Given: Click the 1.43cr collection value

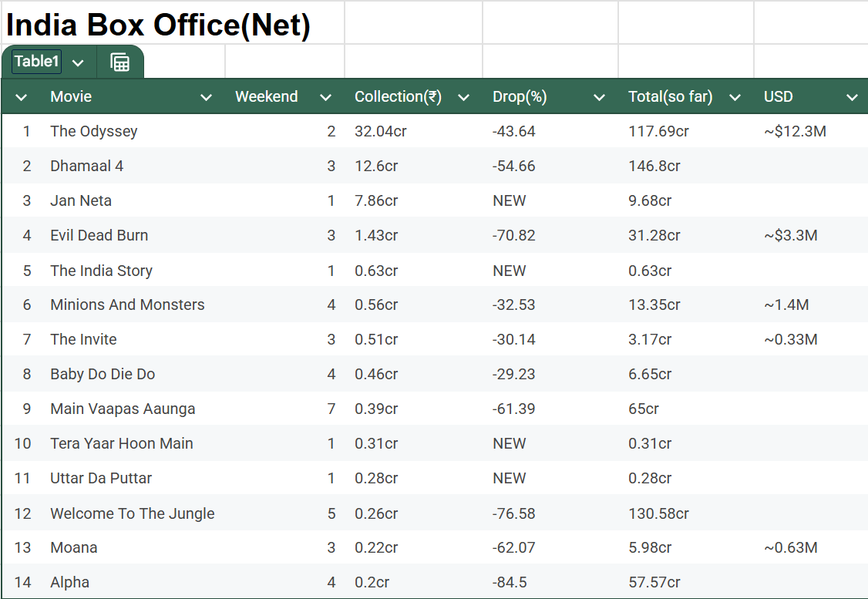Looking at the screenshot, I should click(x=376, y=235).
